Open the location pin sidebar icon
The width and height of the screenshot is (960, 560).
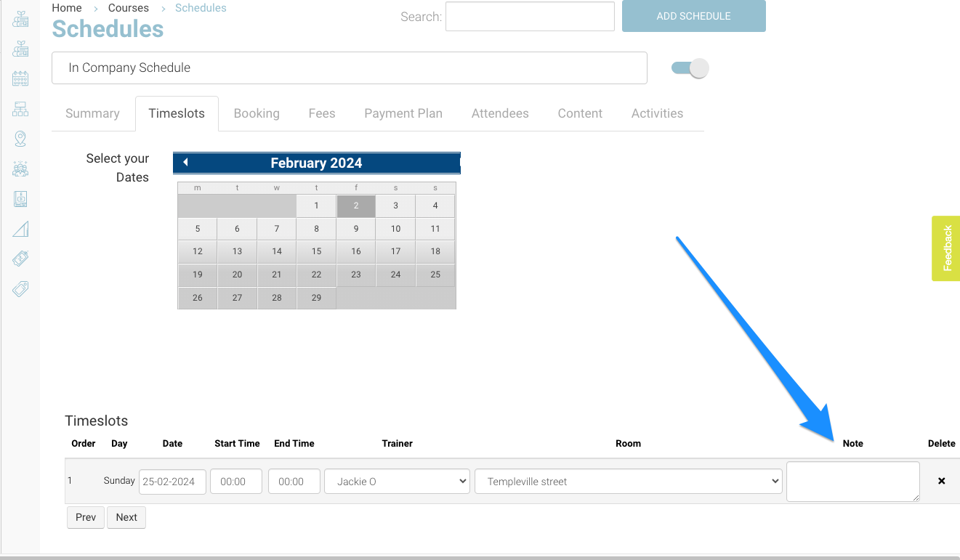pos(20,139)
